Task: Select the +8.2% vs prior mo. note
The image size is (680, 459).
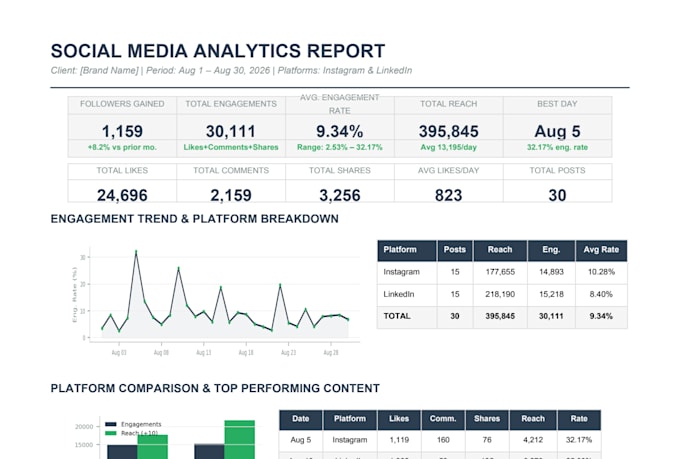Action: pyautogui.click(x=122, y=147)
